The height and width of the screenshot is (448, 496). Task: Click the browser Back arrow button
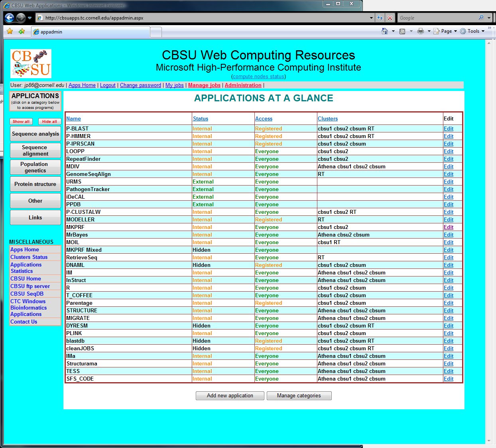[x=10, y=18]
